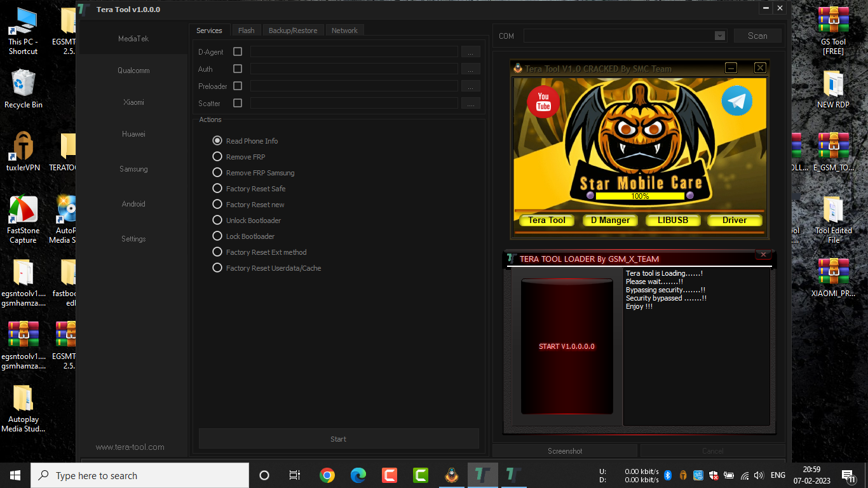The height and width of the screenshot is (488, 868).
Task: Enable the Scatter checkbox
Action: click(238, 103)
